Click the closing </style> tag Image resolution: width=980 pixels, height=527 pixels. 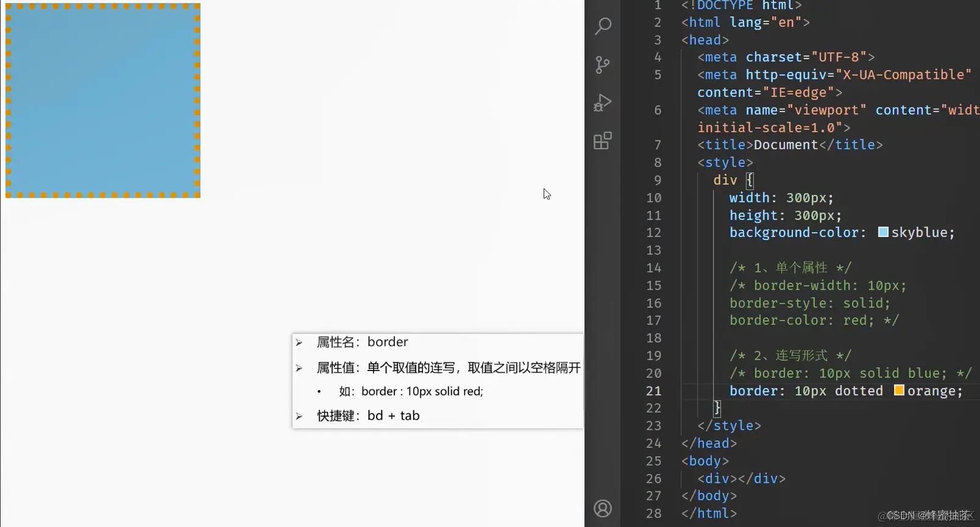point(729,426)
